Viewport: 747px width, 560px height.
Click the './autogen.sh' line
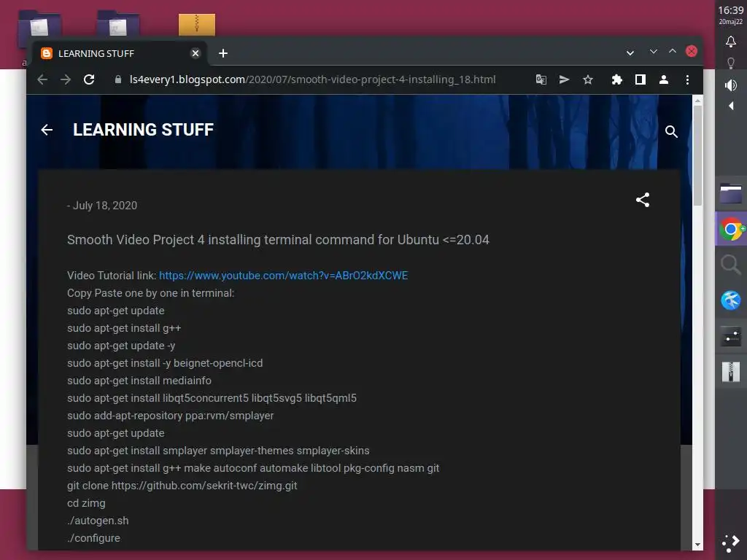[98, 521]
